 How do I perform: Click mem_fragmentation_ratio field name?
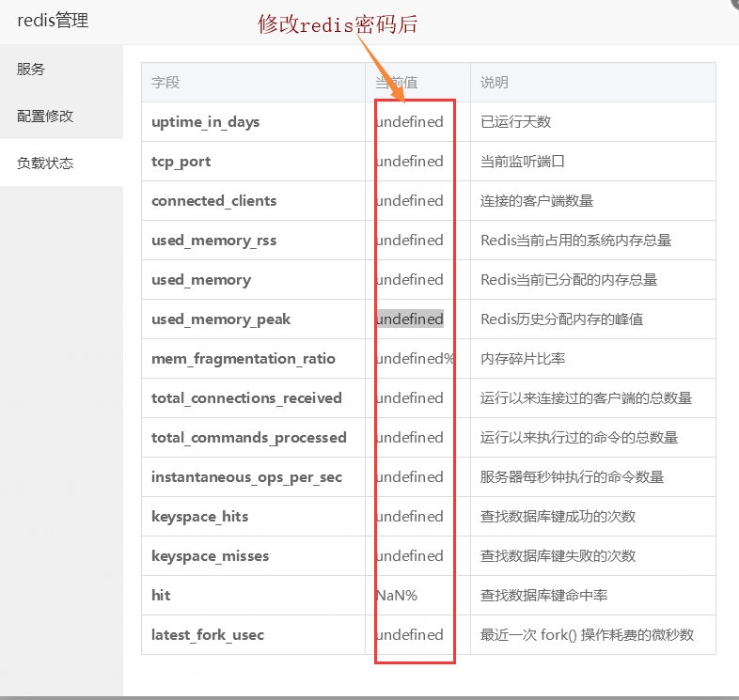pos(244,359)
